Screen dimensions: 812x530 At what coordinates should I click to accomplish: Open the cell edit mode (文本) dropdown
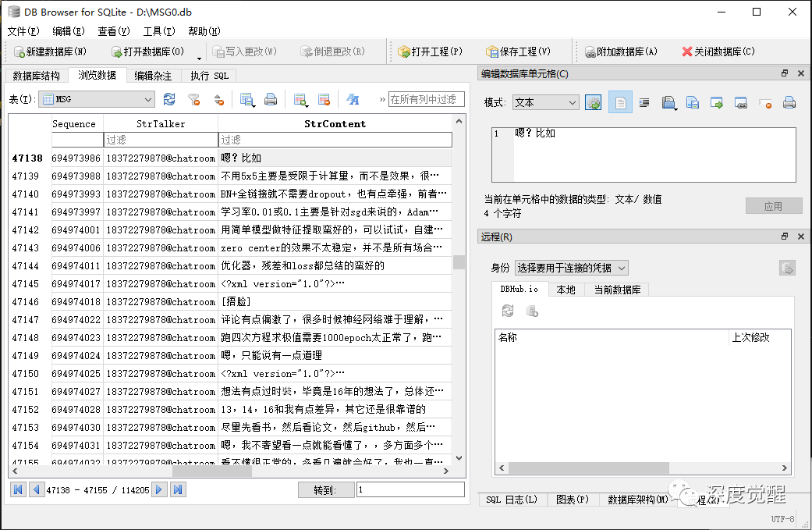tap(545, 102)
